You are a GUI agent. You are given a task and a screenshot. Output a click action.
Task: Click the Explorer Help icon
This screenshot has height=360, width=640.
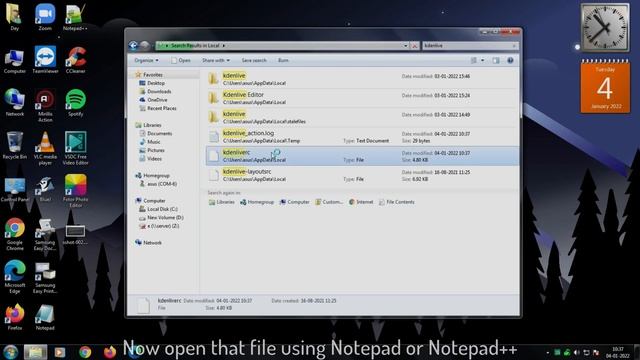[x=510, y=60]
